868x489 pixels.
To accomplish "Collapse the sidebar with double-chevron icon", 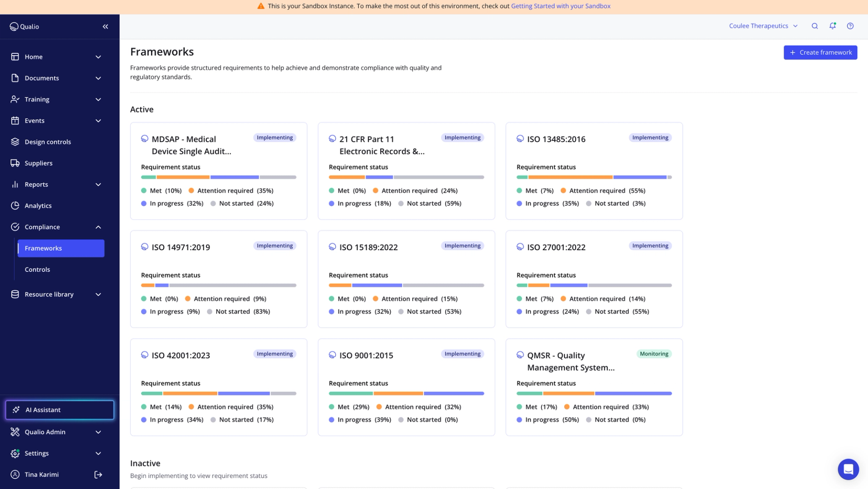I will [x=105, y=27].
